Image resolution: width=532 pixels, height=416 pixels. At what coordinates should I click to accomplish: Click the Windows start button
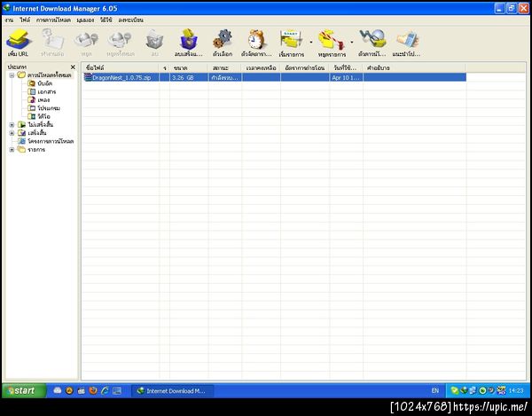24,390
